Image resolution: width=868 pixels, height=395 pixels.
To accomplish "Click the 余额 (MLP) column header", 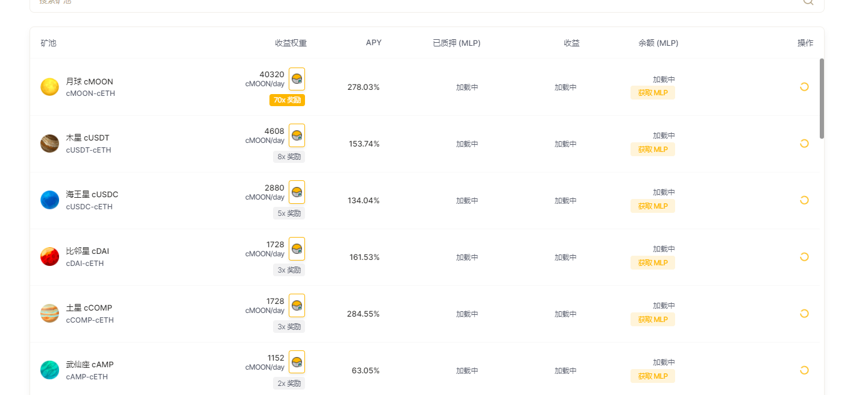I will click(x=658, y=43).
